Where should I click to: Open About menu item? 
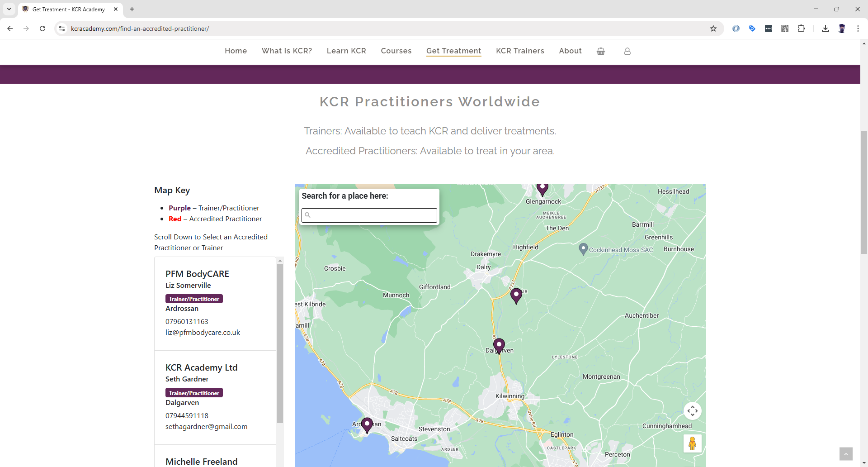[570, 51]
